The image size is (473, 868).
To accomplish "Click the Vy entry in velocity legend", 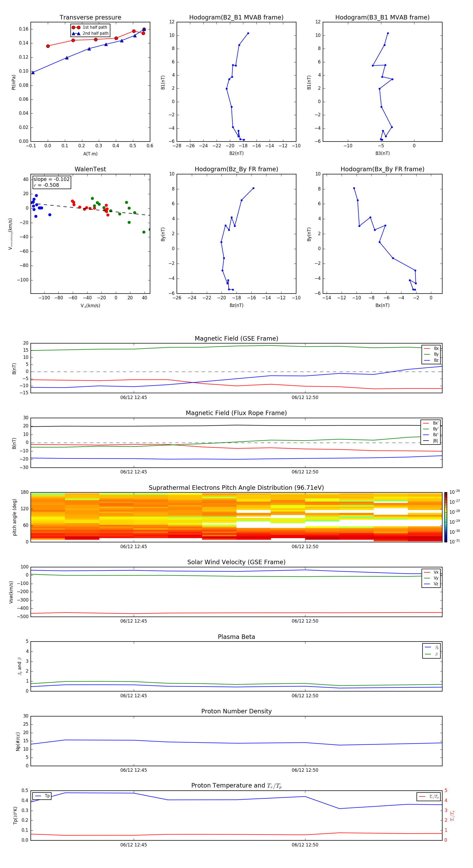I will click(x=431, y=578).
